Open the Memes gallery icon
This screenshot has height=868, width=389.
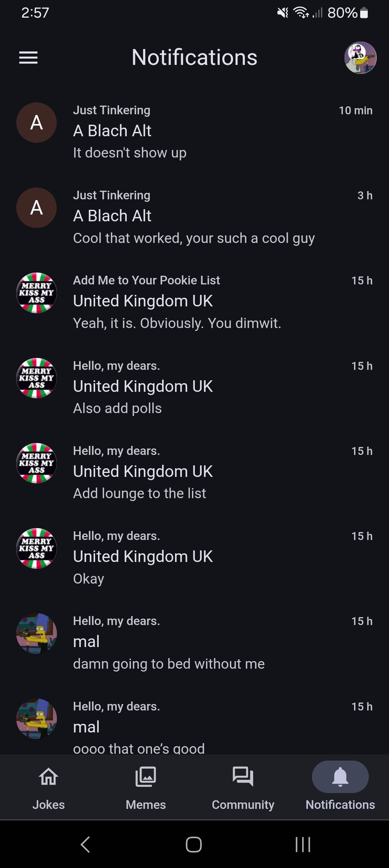coord(146,776)
